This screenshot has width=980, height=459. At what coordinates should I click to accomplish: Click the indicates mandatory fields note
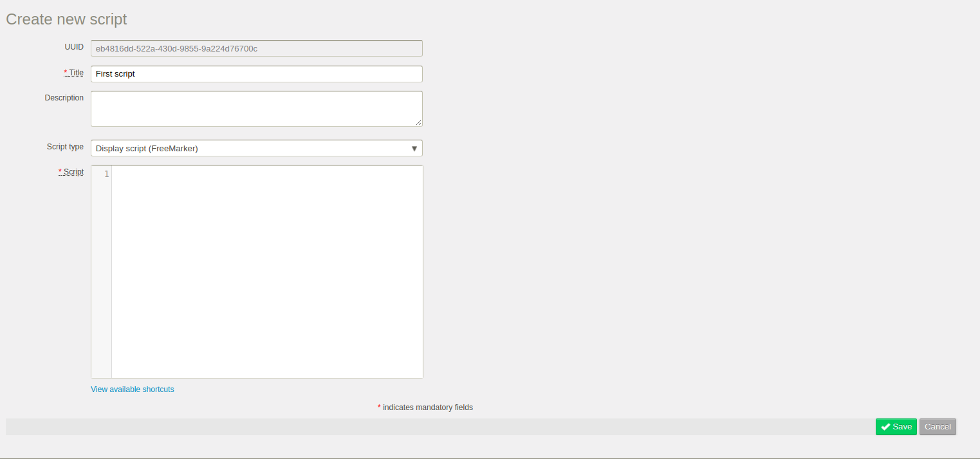coord(425,407)
